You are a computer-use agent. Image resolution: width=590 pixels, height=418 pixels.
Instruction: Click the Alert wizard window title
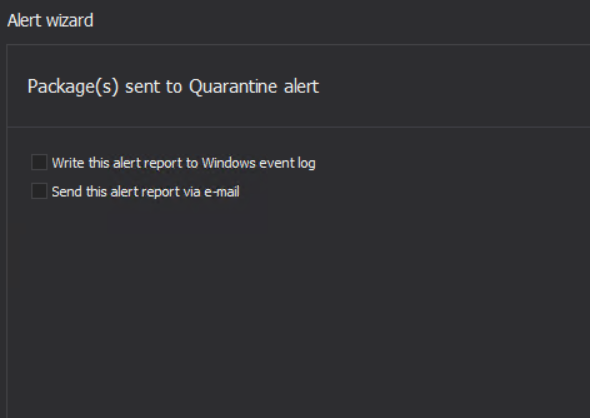(x=50, y=20)
